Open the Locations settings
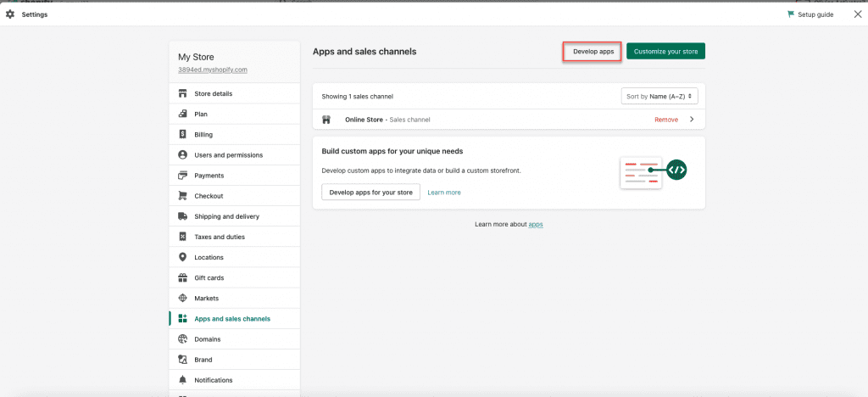 235,258
